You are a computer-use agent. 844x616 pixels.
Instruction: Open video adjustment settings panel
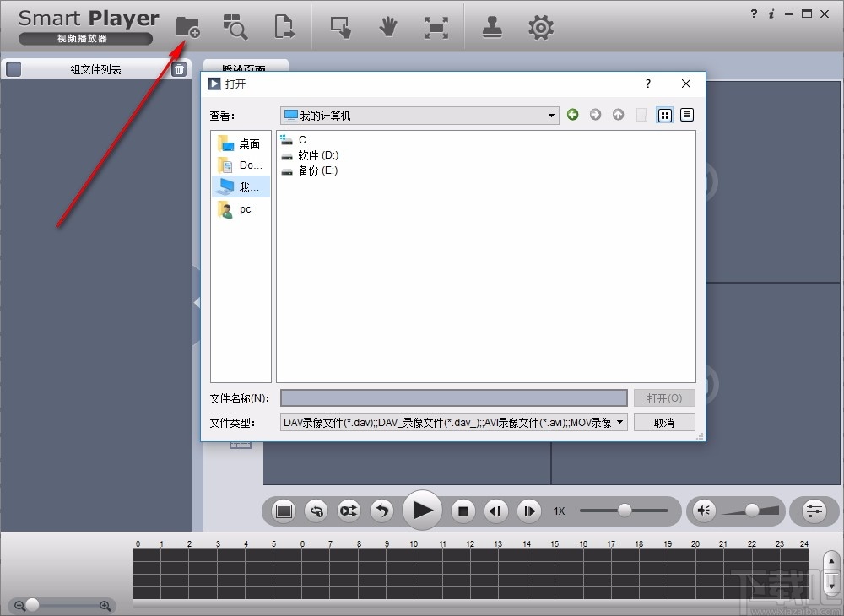(814, 511)
